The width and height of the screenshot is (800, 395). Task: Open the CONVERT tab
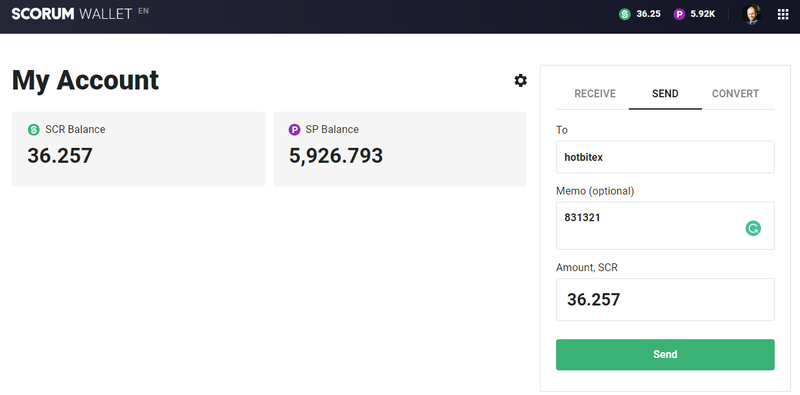pyautogui.click(x=735, y=94)
